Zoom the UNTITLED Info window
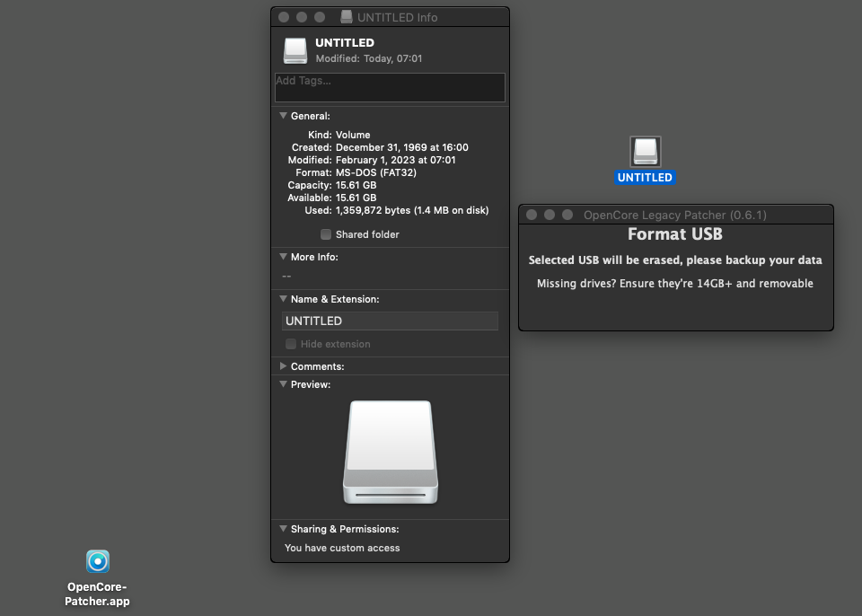This screenshot has width=862, height=616. coord(320,17)
